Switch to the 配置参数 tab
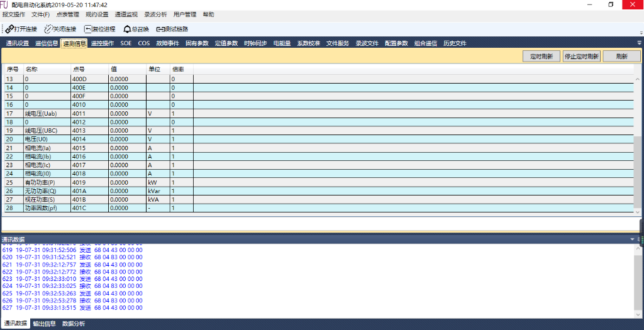This screenshot has width=644, height=330. coord(396,43)
